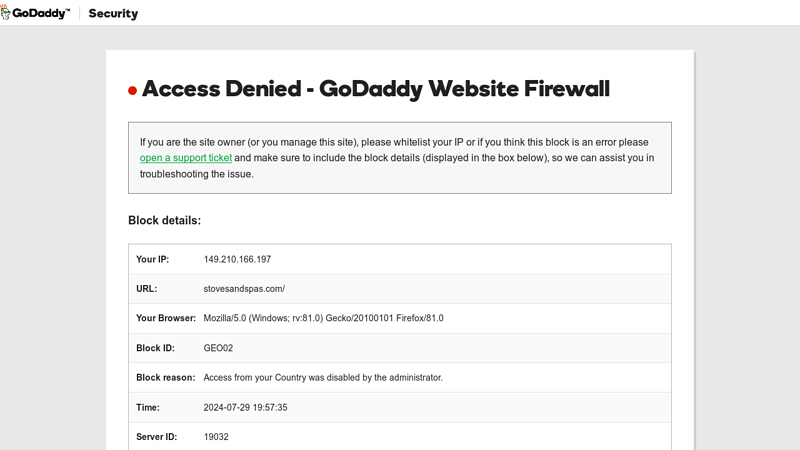
Task: Click the Security header label
Action: pos(113,13)
